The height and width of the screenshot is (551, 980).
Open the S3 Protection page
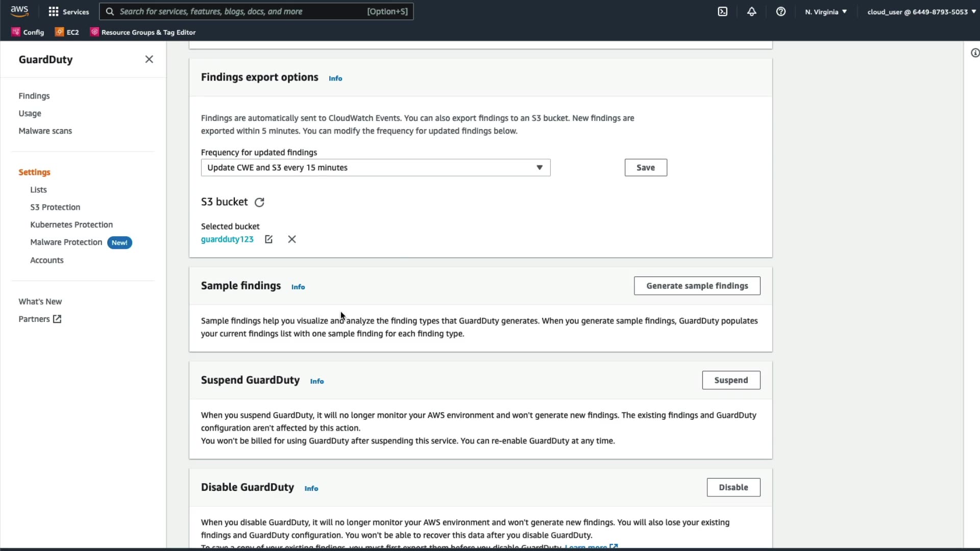click(55, 207)
